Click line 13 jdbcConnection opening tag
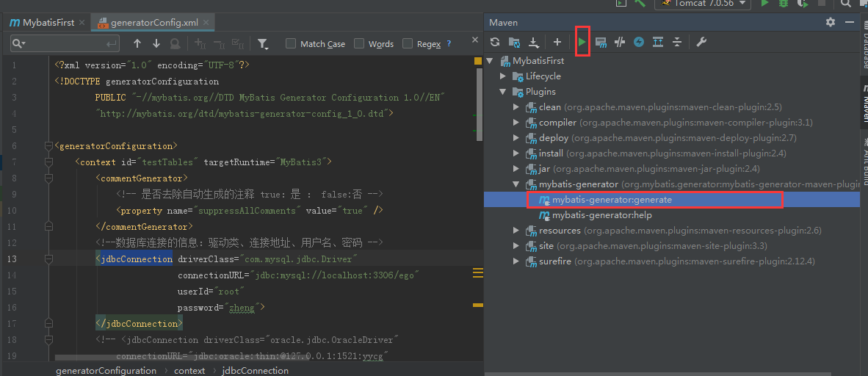Viewport: 868px width, 376px height. pyautogui.click(x=134, y=259)
